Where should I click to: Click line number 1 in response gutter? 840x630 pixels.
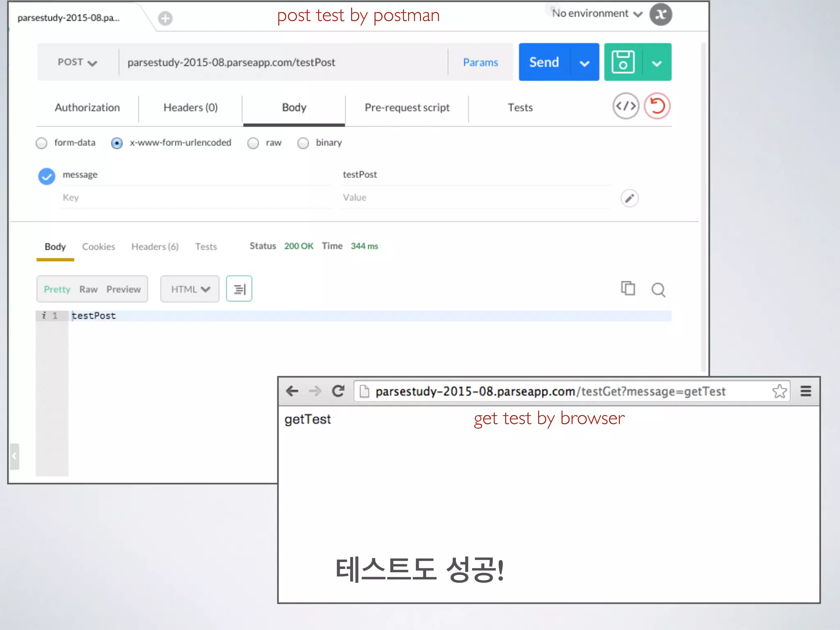(x=55, y=316)
